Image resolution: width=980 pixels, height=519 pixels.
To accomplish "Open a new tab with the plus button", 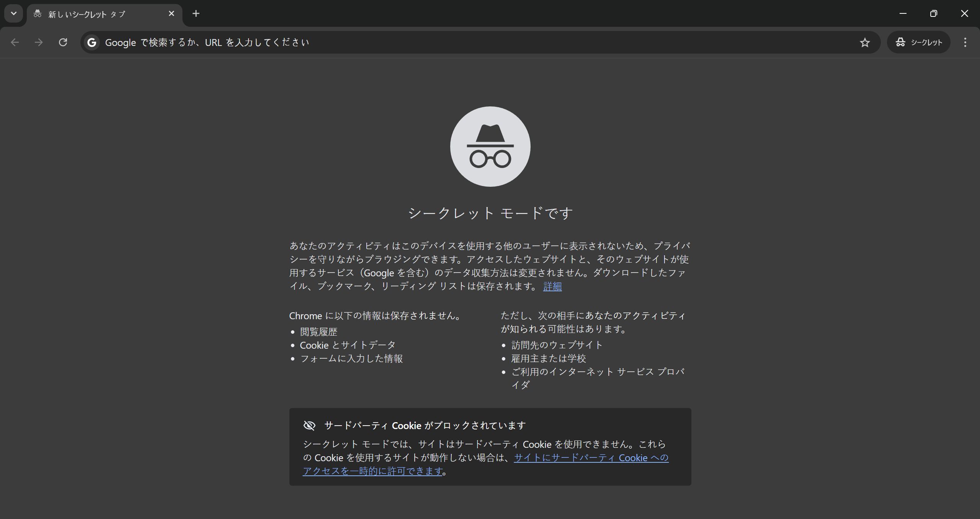I will coord(196,14).
